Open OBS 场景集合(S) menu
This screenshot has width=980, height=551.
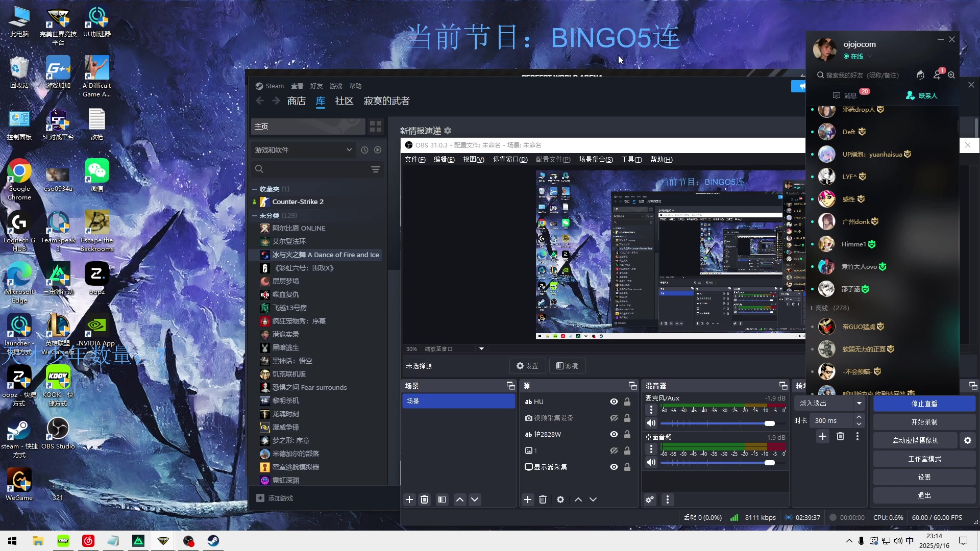point(596,159)
